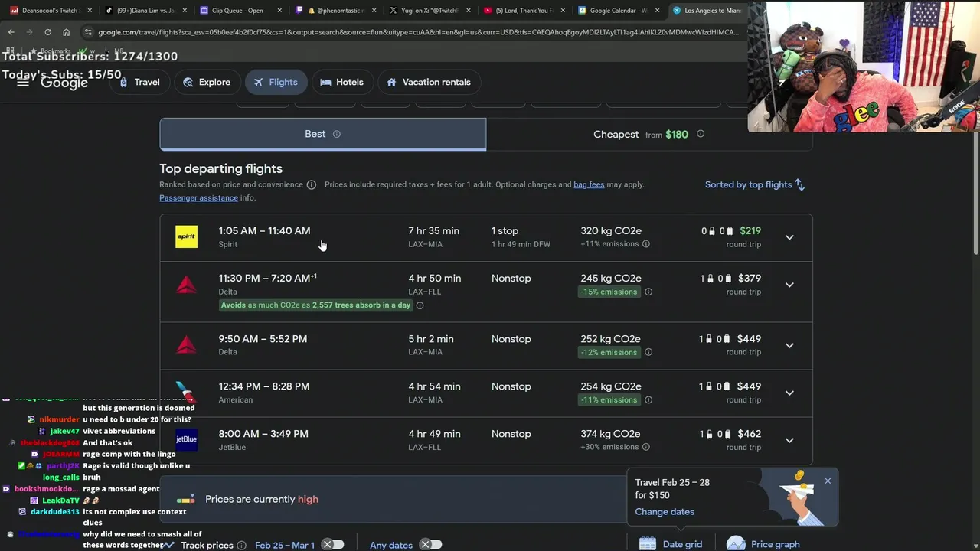
Task: Click the '1 hr 49 min DFW' layover text
Action: (x=521, y=244)
